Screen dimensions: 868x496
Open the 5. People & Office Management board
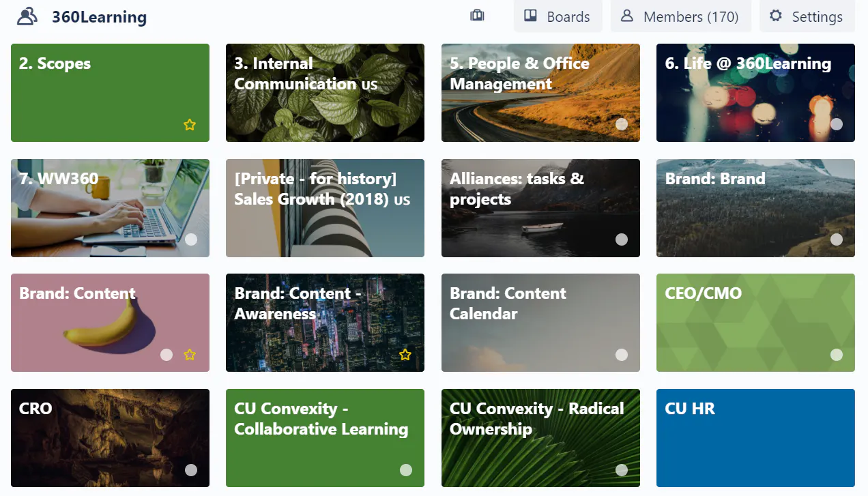540,93
